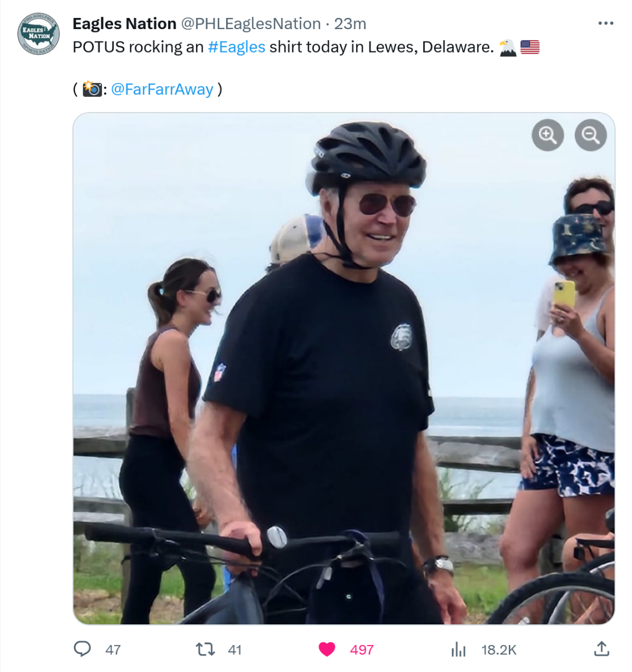The image size is (632, 672).
Task: Zoom out of the photo
Action: pyautogui.click(x=591, y=135)
